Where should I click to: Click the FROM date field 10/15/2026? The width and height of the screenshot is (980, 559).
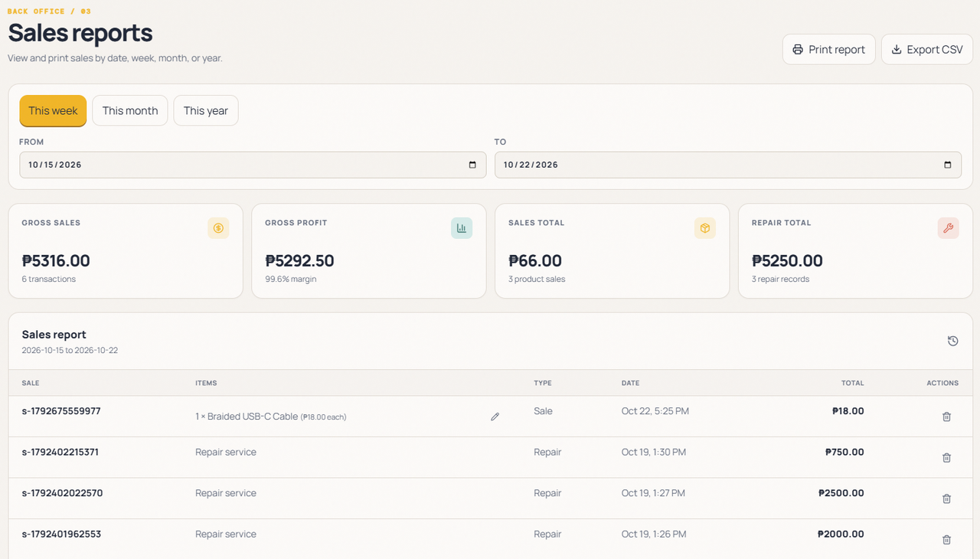tap(253, 165)
